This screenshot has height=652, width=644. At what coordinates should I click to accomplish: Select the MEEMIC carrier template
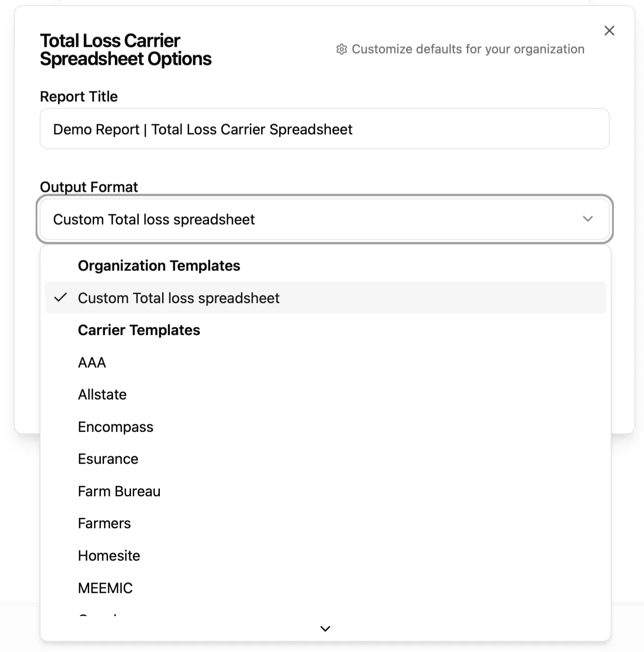[325, 588]
